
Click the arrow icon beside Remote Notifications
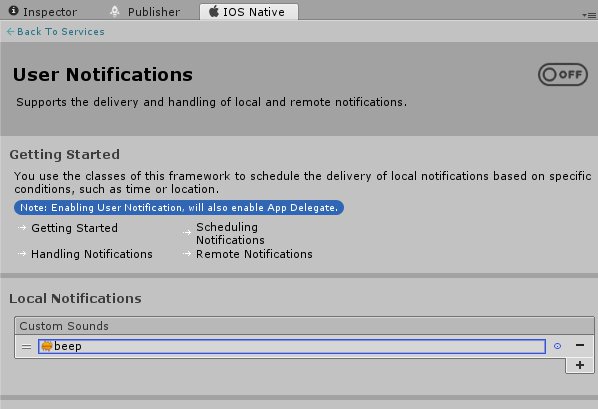[187, 254]
